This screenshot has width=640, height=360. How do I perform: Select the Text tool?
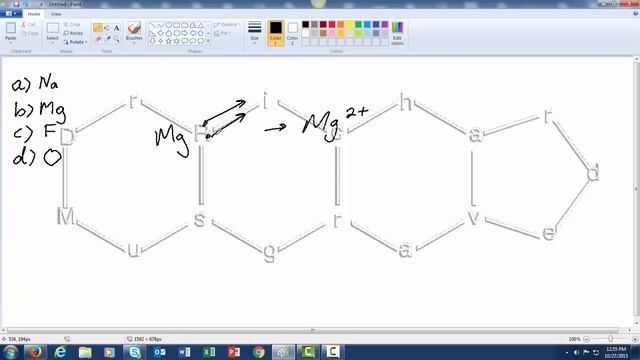116,28
